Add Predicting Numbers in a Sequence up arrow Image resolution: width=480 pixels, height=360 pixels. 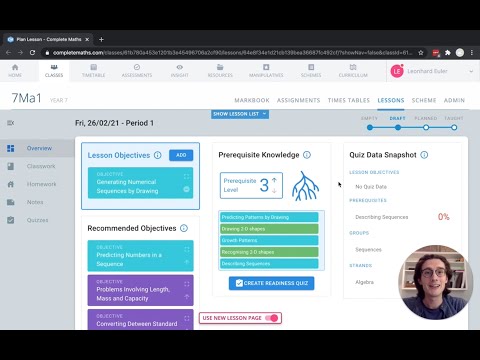(187, 262)
